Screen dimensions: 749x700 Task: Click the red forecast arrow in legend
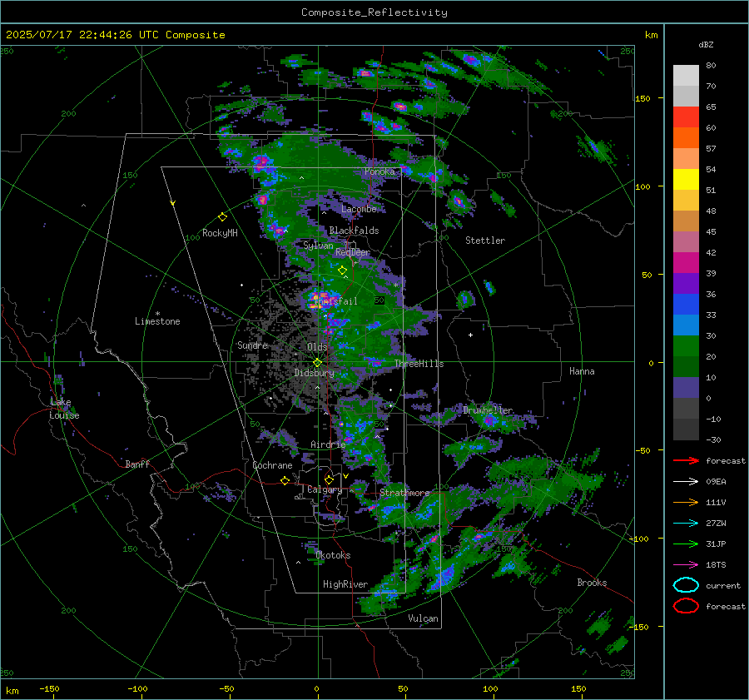[686, 460]
